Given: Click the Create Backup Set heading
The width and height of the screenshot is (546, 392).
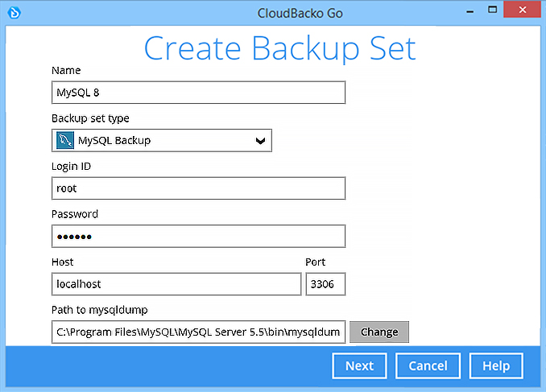Looking at the screenshot, I should [279, 48].
